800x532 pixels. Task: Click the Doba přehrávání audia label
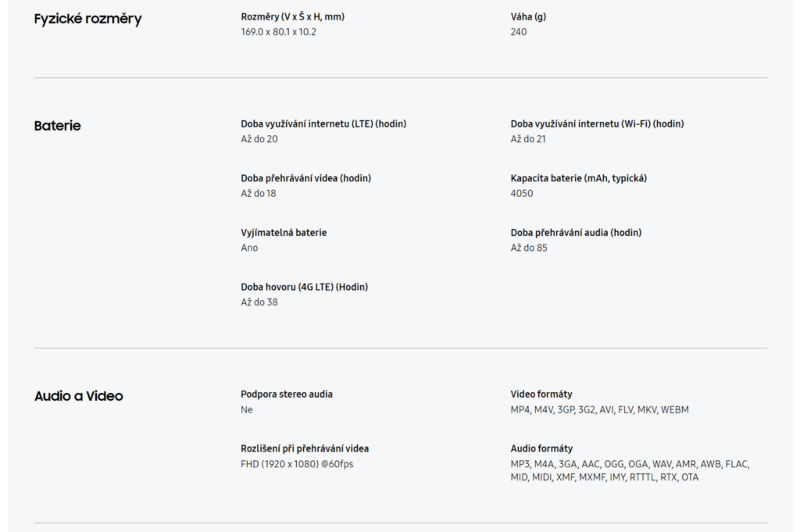tap(576, 233)
